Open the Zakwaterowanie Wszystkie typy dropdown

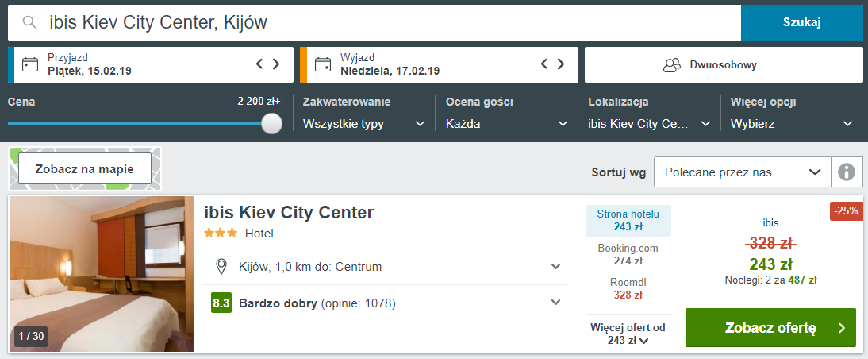point(363,124)
